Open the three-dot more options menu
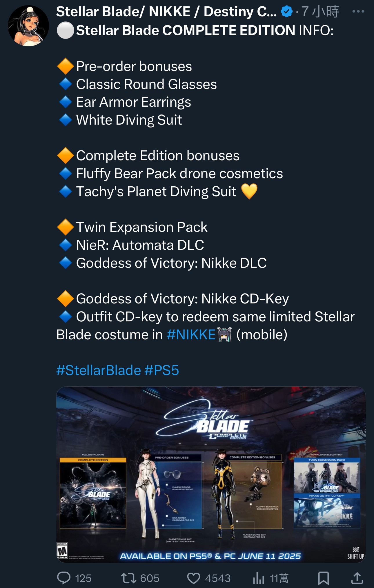Image resolution: width=374 pixels, height=588 pixels. [358, 12]
